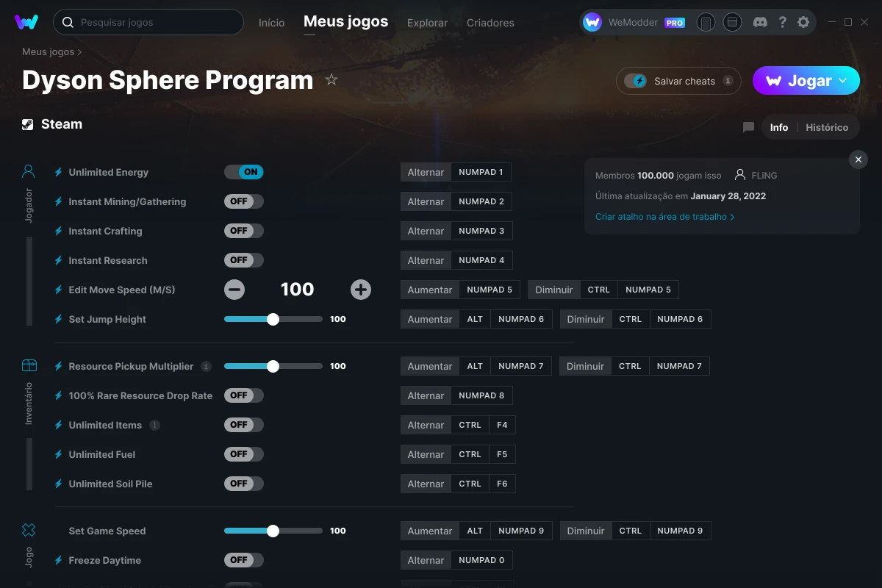Click lightning icon beside Unlimited Energy
The image size is (882, 588).
(x=59, y=172)
